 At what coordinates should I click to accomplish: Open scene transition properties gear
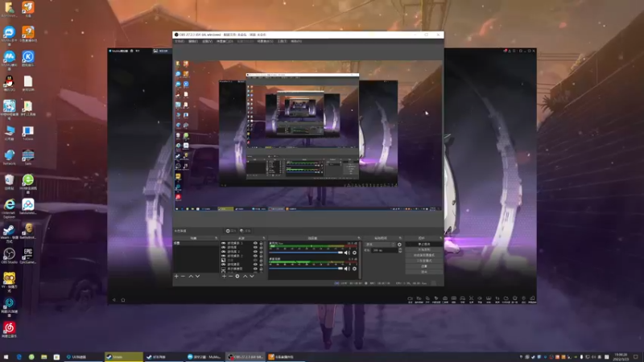pos(399,245)
